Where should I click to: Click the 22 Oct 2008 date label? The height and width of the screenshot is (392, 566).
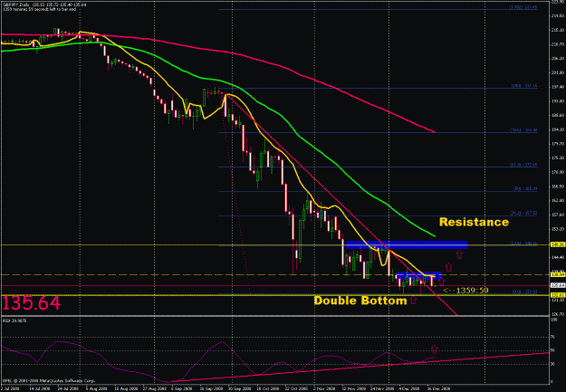click(x=295, y=388)
